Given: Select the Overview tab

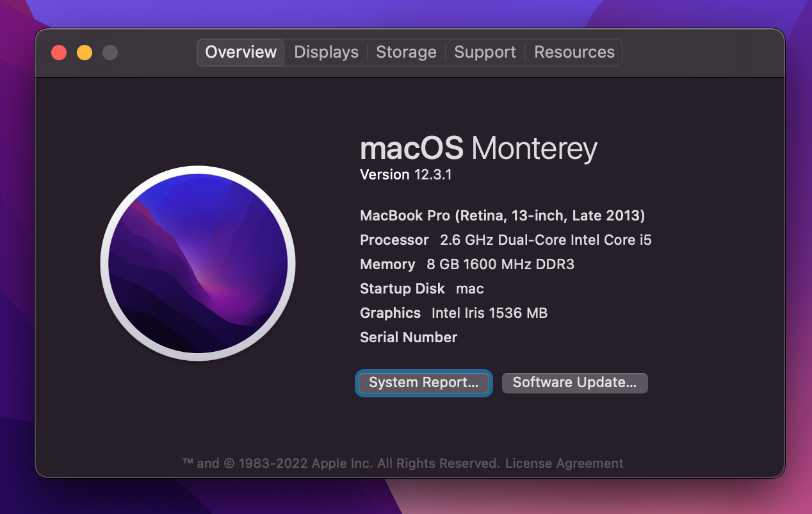Looking at the screenshot, I should coord(241,52).
